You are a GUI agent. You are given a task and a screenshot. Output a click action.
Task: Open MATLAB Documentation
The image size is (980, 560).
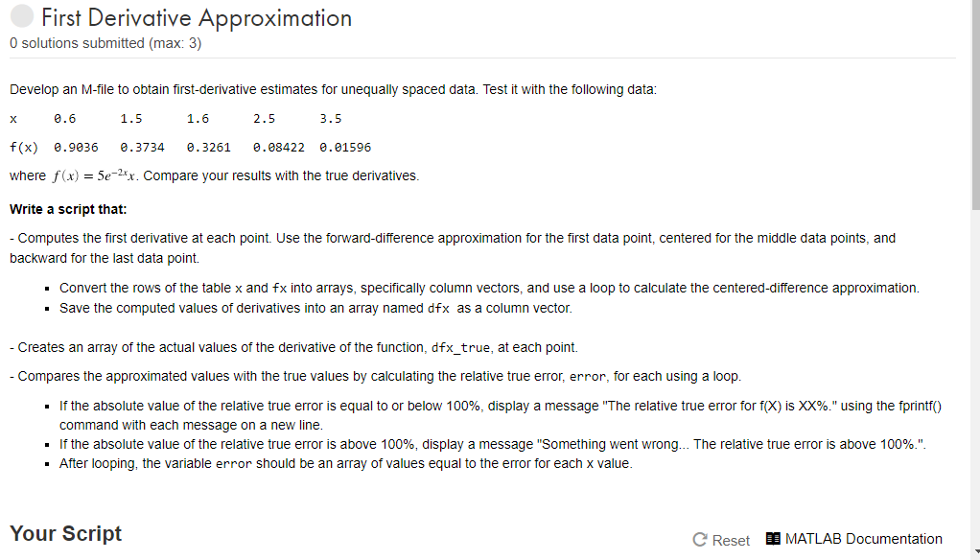click(x=862, y=538)
